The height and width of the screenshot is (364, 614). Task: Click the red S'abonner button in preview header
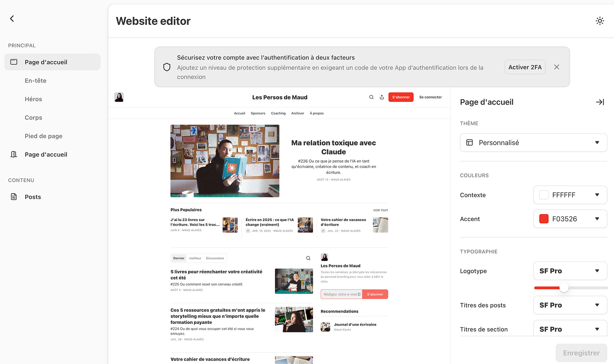(x=401, y=97)
